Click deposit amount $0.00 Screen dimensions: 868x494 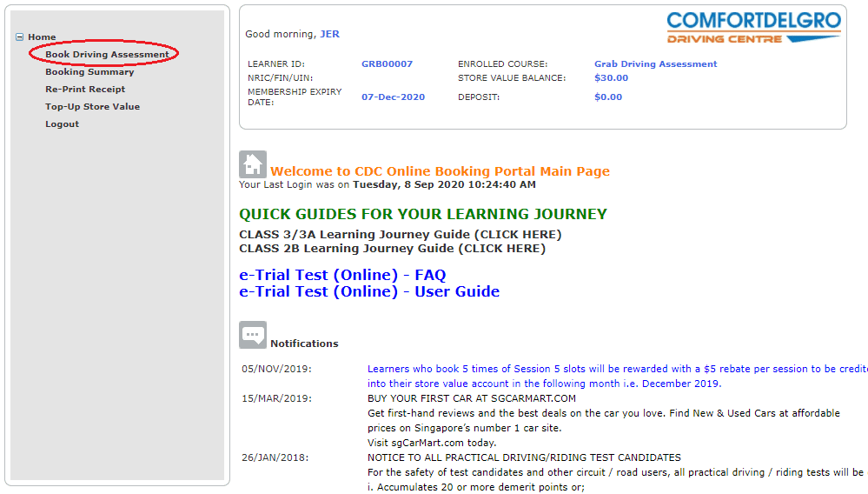click(x=608, y=97)
